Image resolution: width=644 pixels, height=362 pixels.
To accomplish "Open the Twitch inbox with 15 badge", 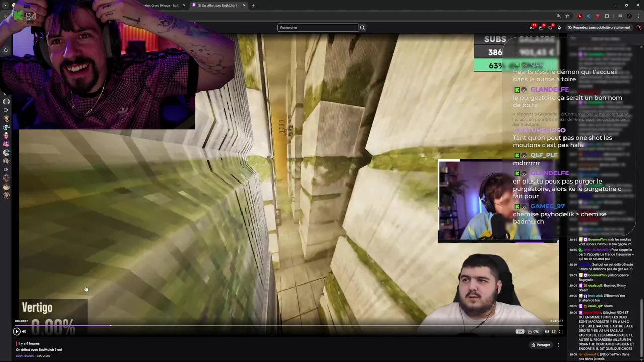I will click(x=533, y=27).
